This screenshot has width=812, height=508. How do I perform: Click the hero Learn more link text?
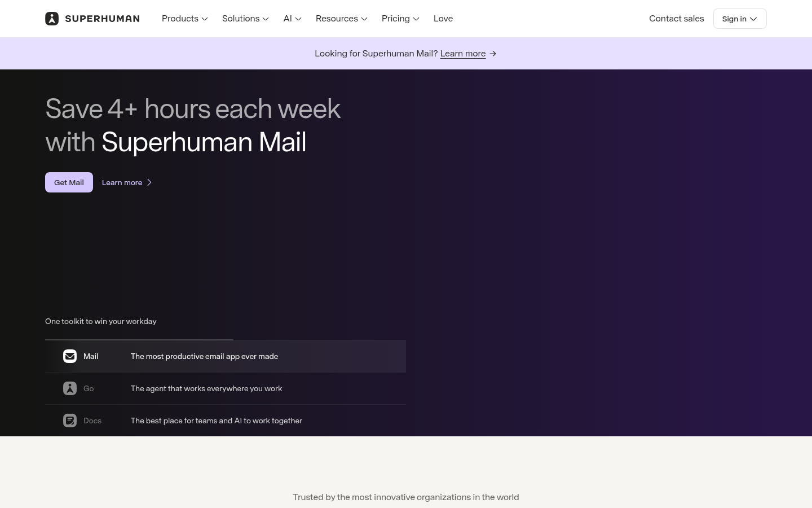pyautogui.click(x=122, y=182)
